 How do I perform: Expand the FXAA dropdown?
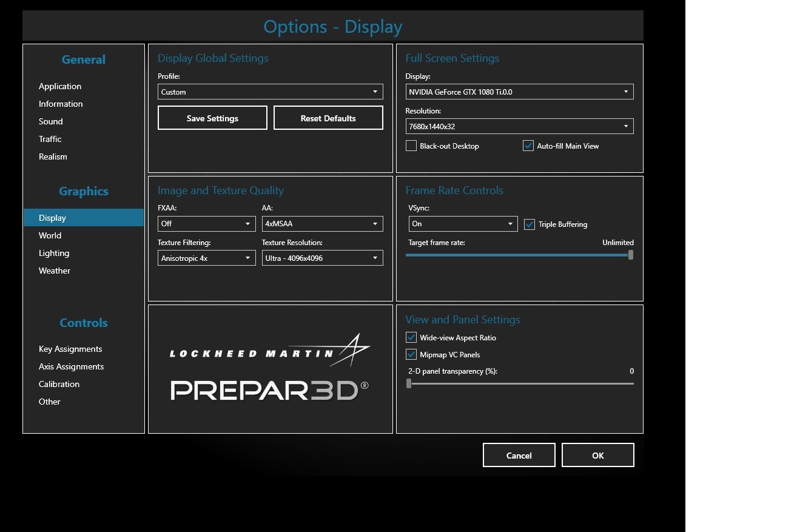click(206, 224)
